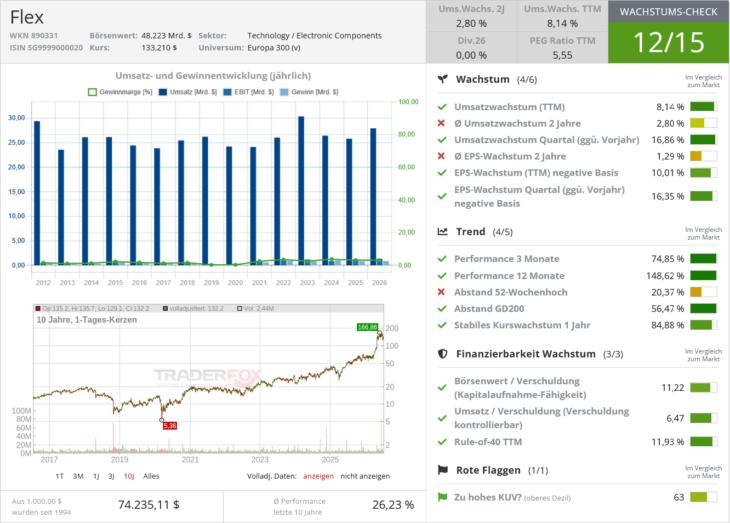730x523 pixels.
Task: Toggle Umsatz series in chart legend
Action: coord(188,92)
